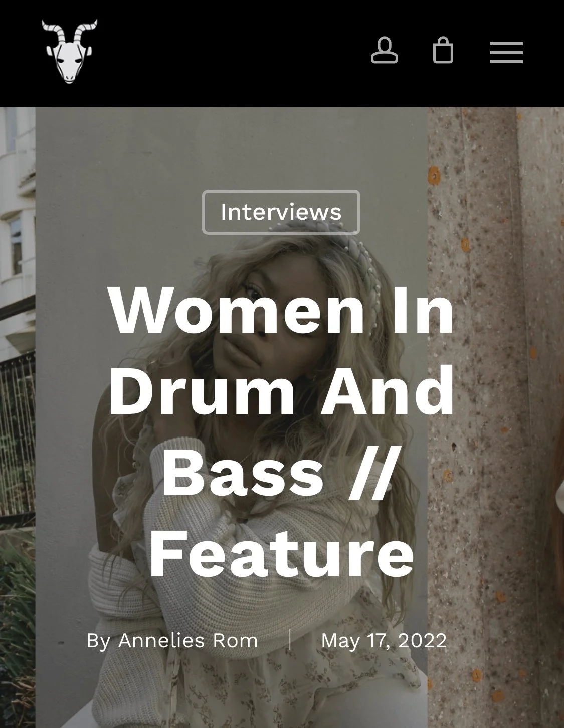Click the divider between author and date
This screenshot has height=728, width=564.
click(x=290, y=640)
